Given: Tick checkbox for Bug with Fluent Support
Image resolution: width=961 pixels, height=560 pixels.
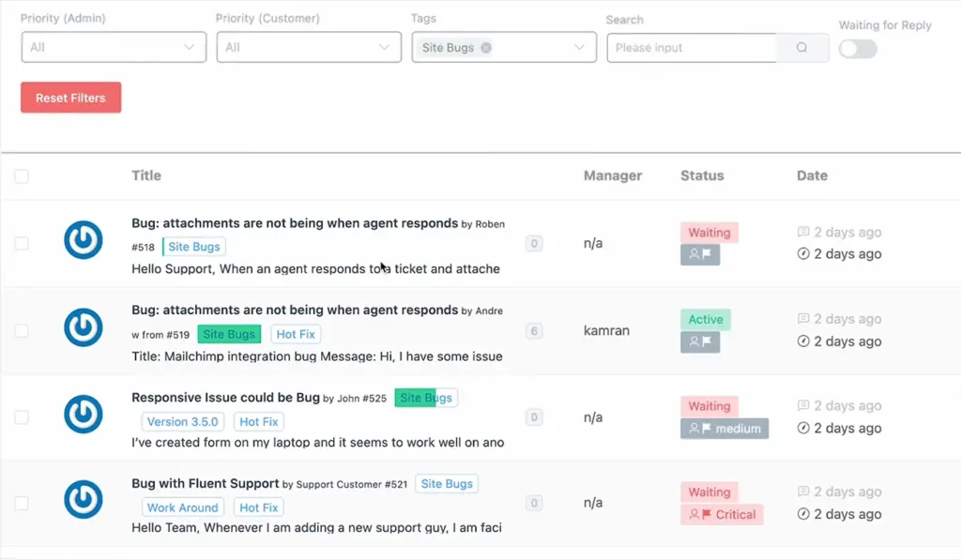Looking at the screenshot, I should [22, 504].
